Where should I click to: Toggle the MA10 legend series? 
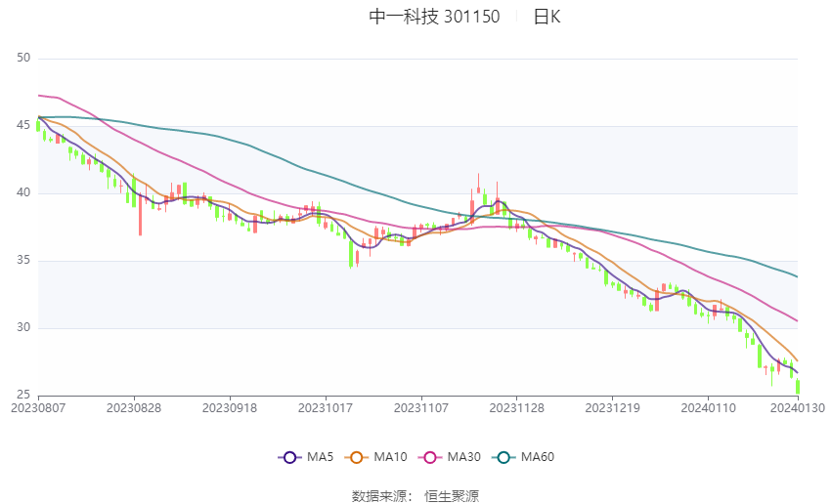(x=375, y=457)
